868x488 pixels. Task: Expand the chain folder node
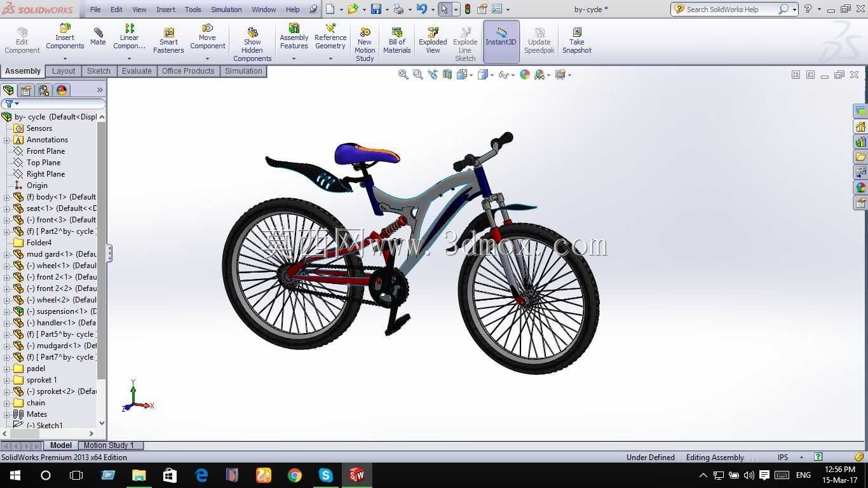coord(7,403)
